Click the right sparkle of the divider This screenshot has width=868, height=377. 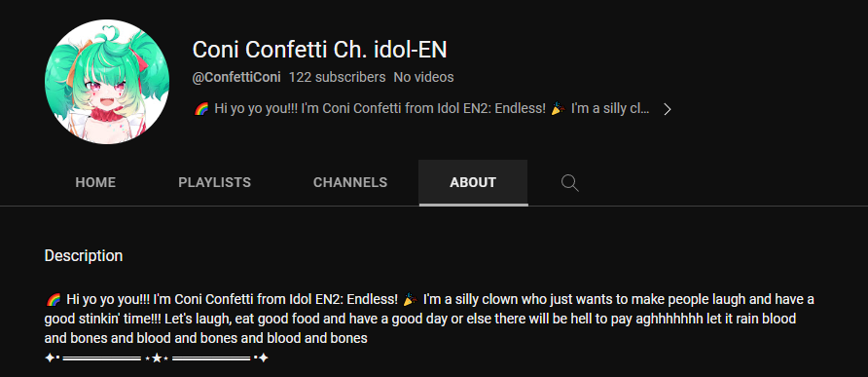tap(263, 358)
